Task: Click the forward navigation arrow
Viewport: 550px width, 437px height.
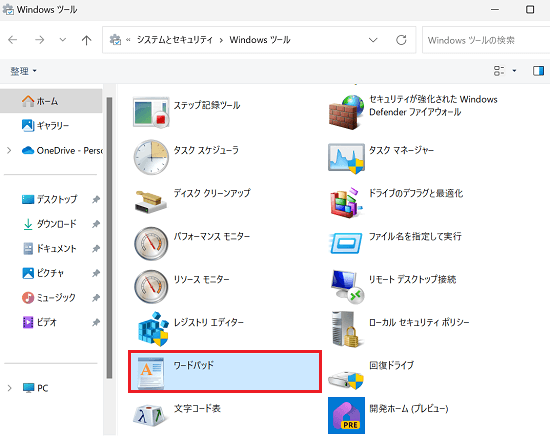Action: point(39,40)
